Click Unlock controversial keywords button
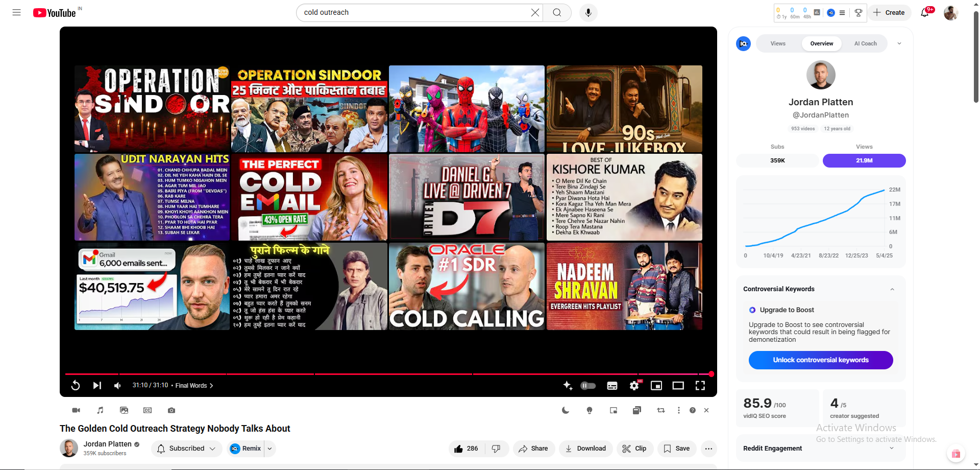Image resolution: width=980 pixels, height=470 pixels. point(821,360)
